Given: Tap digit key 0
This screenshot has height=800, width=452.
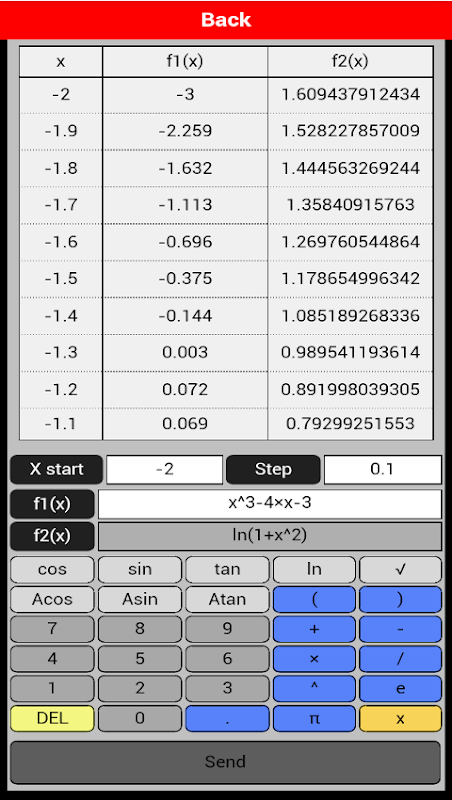Looking at the screenshot, I should tap(140, 719).
